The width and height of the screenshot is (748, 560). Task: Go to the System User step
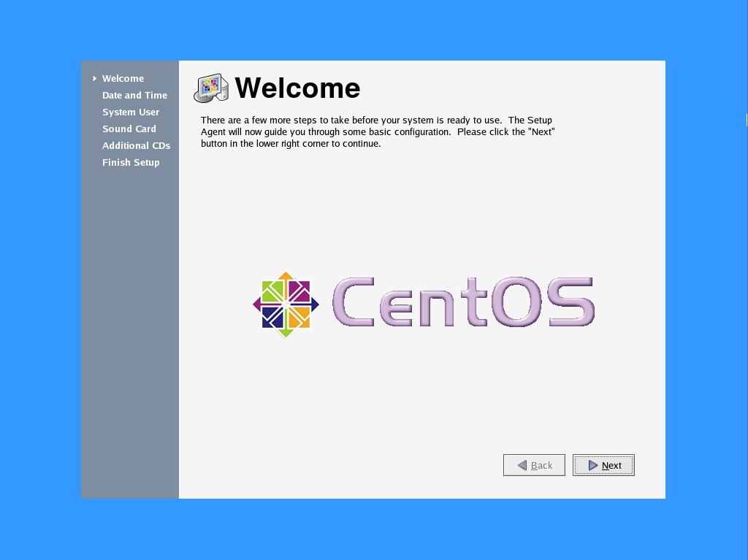coord(130,112)
